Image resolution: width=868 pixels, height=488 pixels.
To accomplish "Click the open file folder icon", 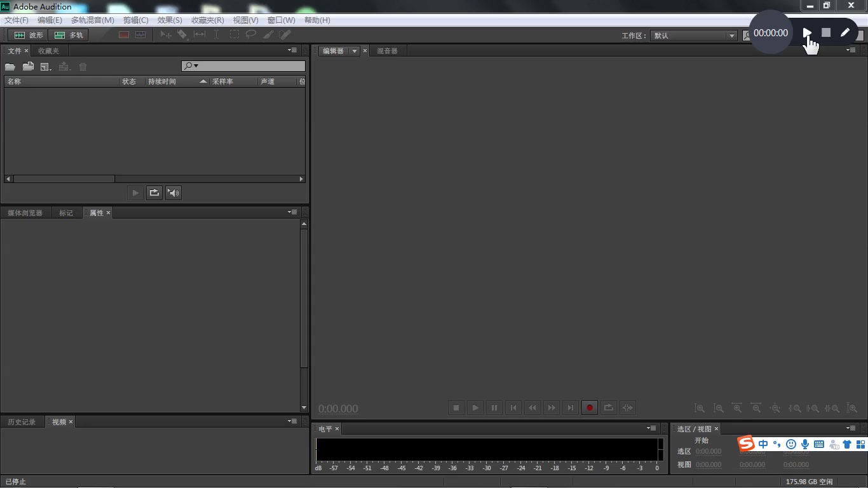I will pyautogui.click(x=10, y=67).
